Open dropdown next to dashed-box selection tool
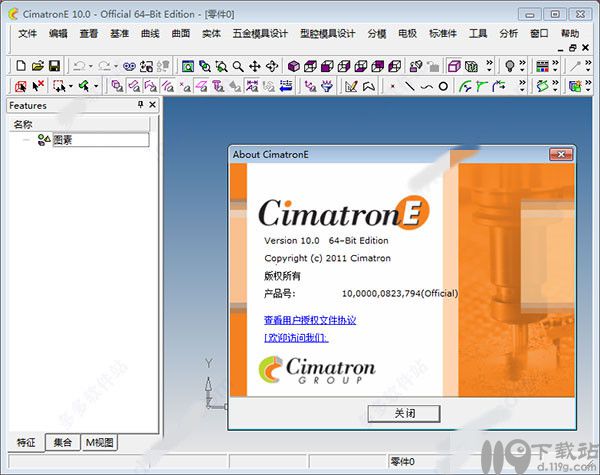Screen dimensions: 600x475 point(70,87)
